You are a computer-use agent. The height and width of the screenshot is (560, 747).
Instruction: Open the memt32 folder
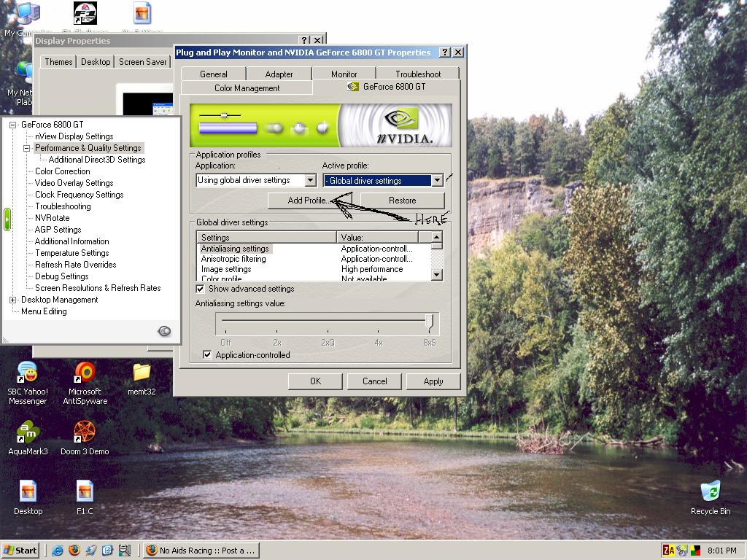(142, 373)
